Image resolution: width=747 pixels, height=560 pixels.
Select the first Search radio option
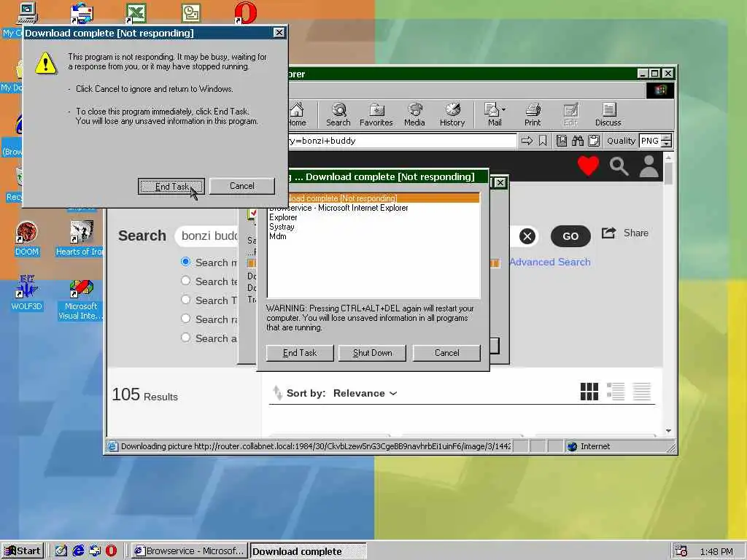[186, 262]
